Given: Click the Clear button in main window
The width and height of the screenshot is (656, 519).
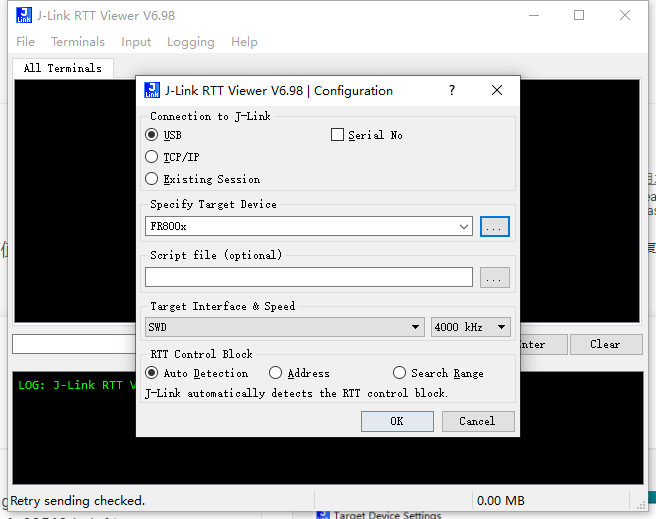Looking at the screenshot, I should [606, 344].
